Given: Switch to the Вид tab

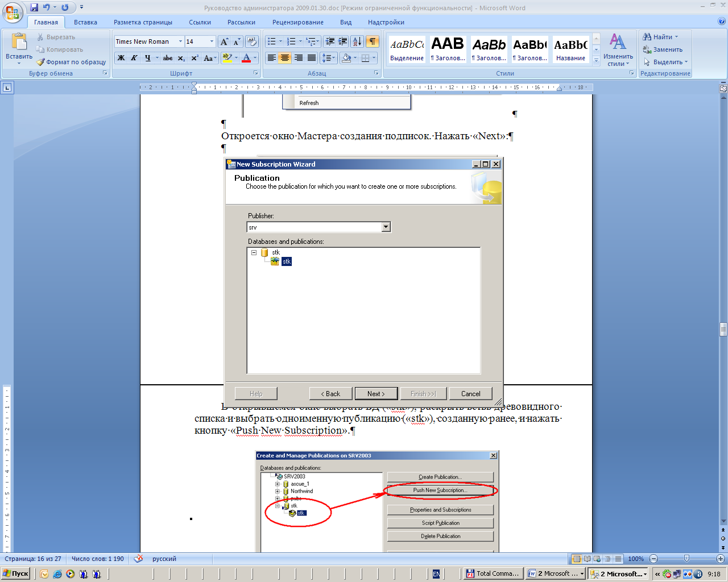Looking at the screenshot, I should (346, 22).
